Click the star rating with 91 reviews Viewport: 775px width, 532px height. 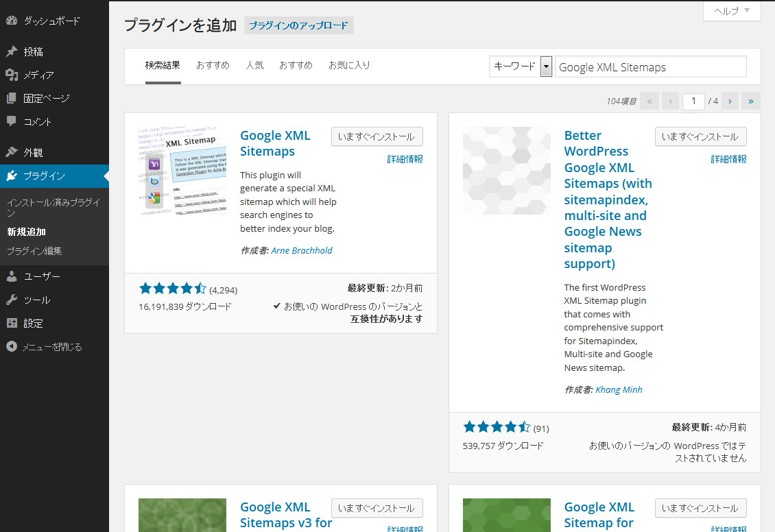(x=497, y=427)
